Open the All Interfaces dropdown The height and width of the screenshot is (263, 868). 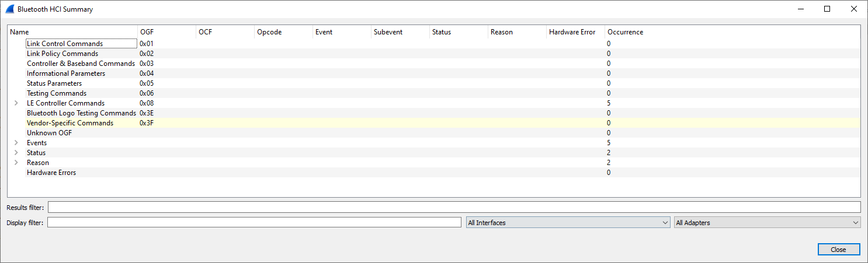[568, 223]
